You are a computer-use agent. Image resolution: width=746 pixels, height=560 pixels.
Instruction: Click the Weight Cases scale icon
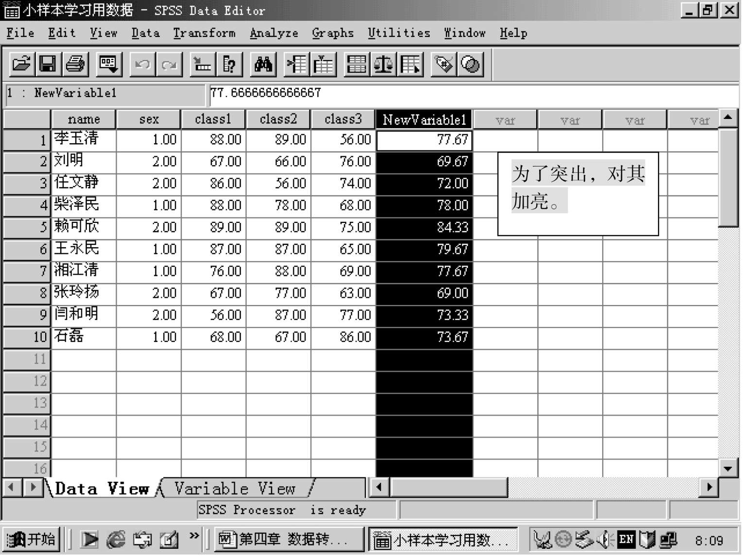click(383, 64)
